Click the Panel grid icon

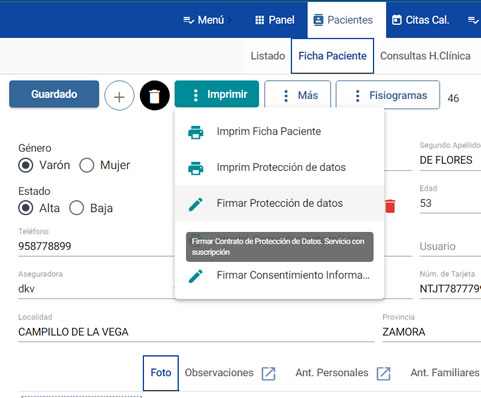(259, 20)
